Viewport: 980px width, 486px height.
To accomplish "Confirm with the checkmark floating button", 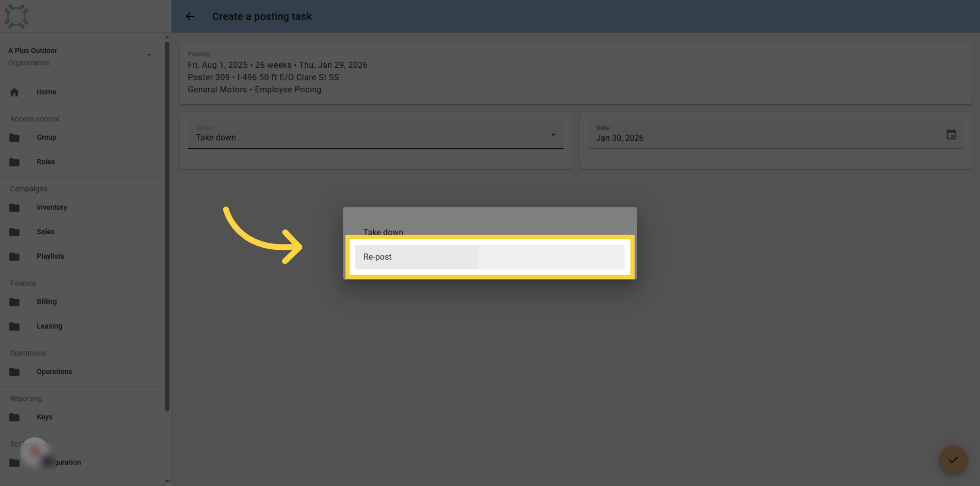I will [953, 460].
